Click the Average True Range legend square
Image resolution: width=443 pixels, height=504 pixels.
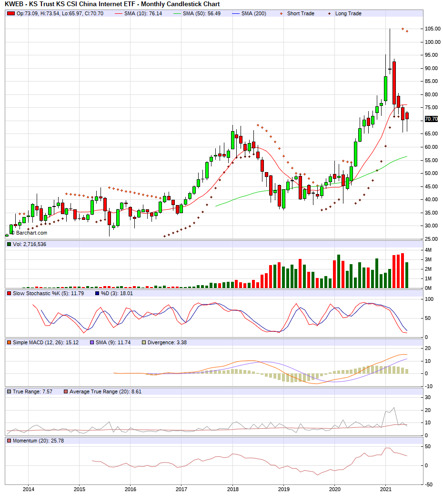coord(65,391)
